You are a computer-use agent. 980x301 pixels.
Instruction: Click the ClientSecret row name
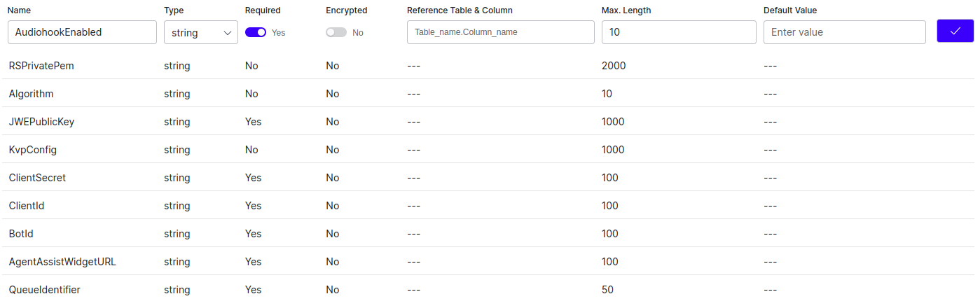37,178
